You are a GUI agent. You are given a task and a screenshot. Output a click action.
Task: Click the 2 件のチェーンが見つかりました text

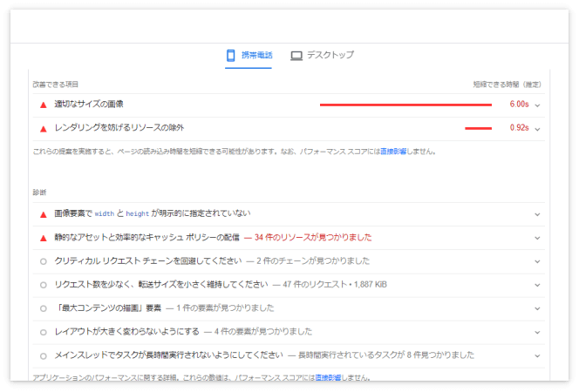313,261
